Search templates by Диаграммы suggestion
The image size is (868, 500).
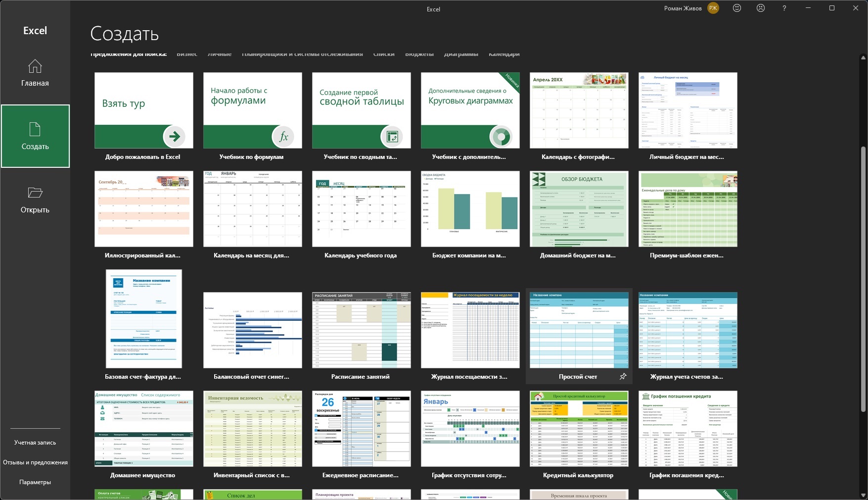(461, 54)
